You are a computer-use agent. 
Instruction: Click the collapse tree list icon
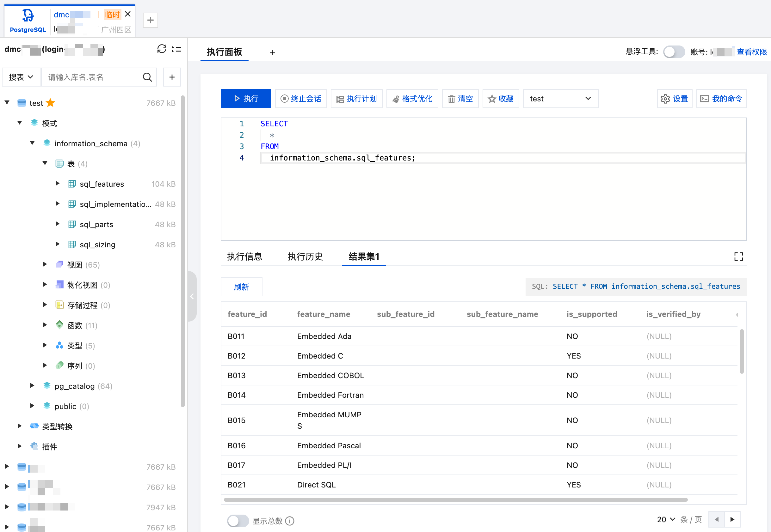(176, 49)
